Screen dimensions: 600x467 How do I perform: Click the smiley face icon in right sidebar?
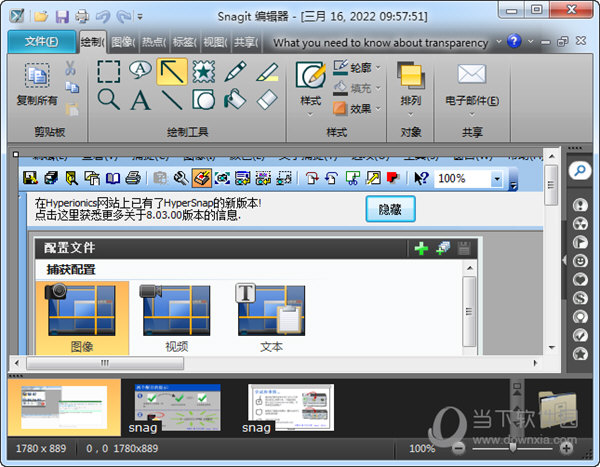[580, 261]
